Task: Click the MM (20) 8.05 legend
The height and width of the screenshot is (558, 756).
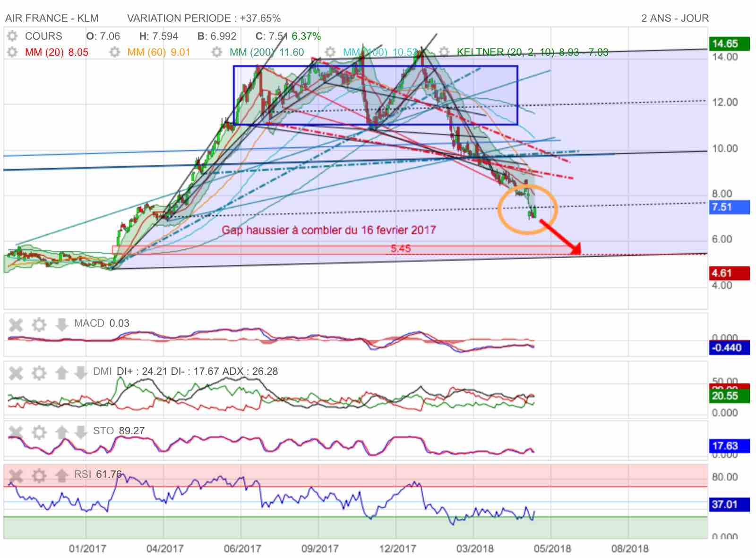Action: (57, 52)
